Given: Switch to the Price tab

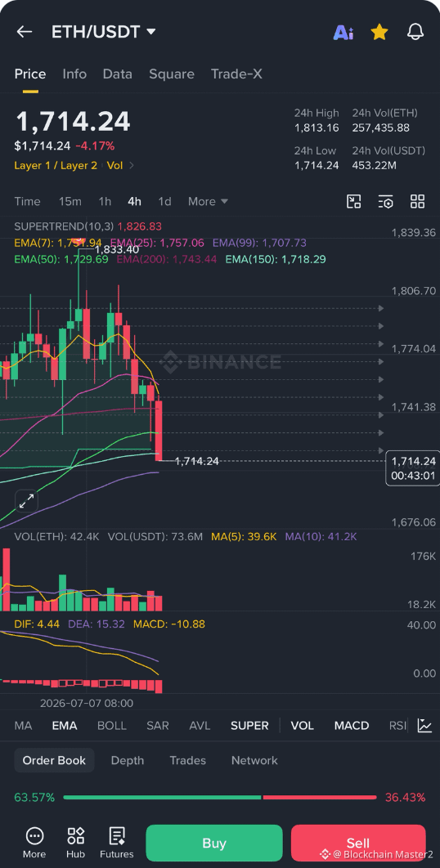Looking at the screenshot, I should tap(30, 74).
